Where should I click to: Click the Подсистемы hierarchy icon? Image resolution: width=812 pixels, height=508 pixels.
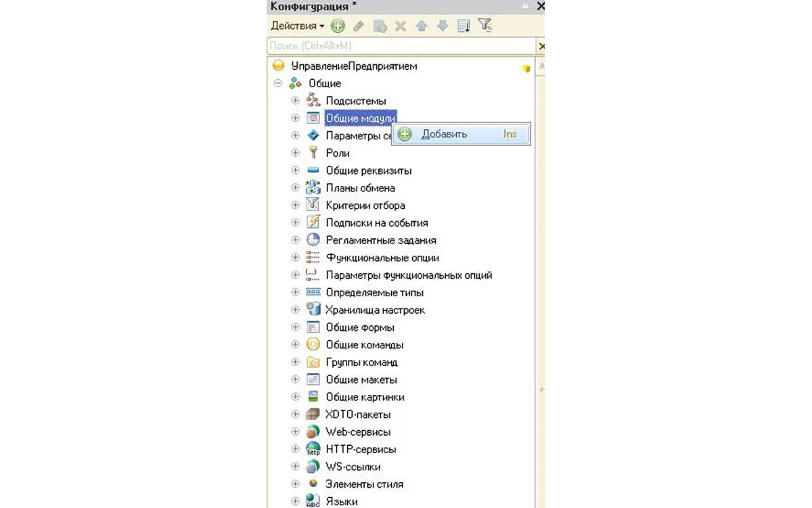tap(313, 101)
